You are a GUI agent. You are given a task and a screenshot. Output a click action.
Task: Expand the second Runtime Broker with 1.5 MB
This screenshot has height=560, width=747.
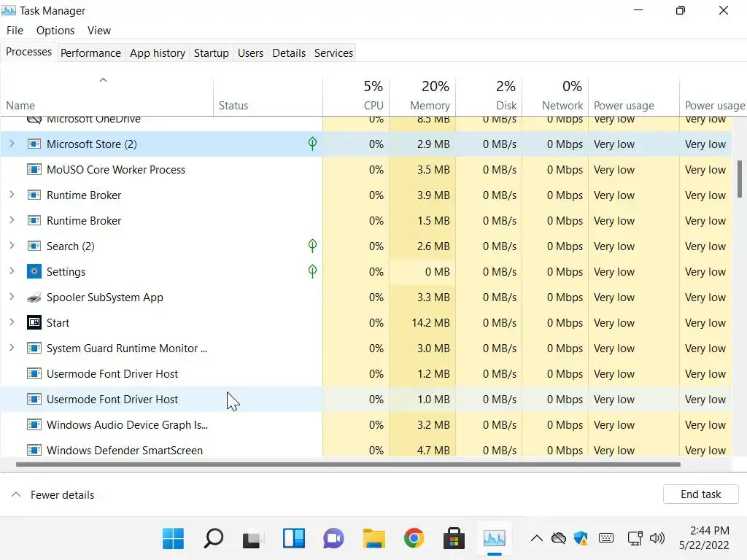pyautogui.click(x=12, y=220)
